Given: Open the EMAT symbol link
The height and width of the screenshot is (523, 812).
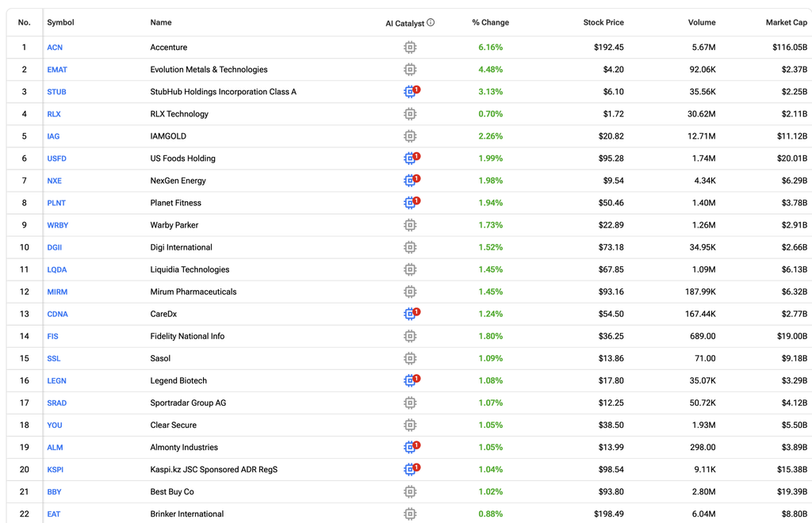Looking at the screenshot, I should [x=57, y=69].
